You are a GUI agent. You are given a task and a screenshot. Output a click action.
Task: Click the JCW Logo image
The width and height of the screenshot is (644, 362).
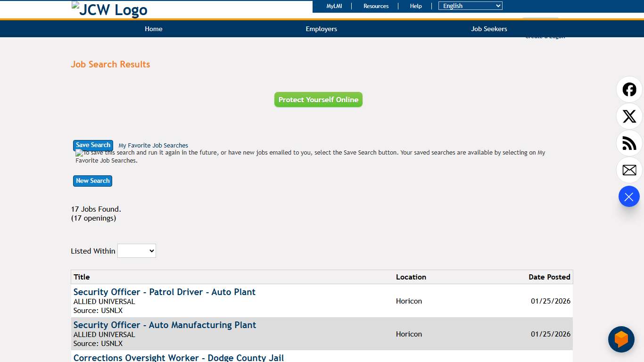(109, 9)
